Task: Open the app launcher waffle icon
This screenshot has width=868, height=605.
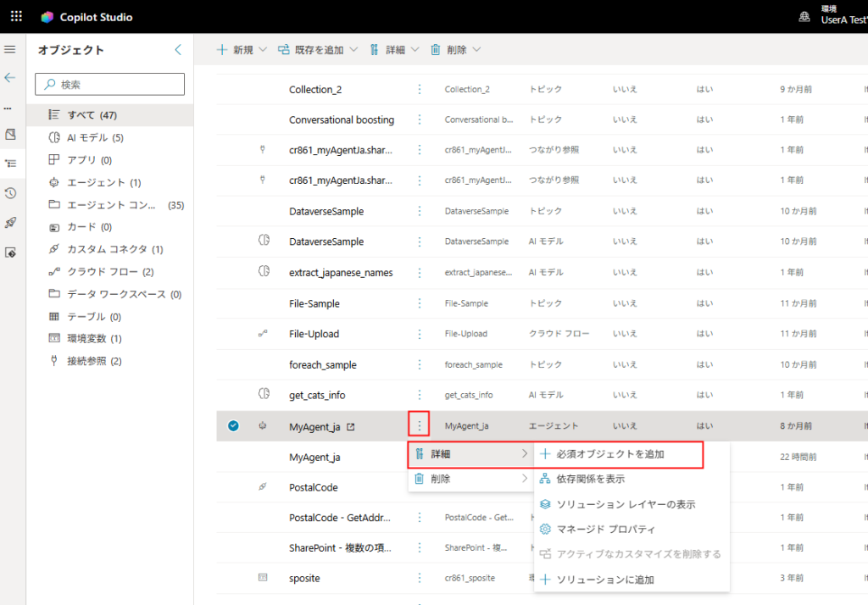Action: (x=17, y=17)
